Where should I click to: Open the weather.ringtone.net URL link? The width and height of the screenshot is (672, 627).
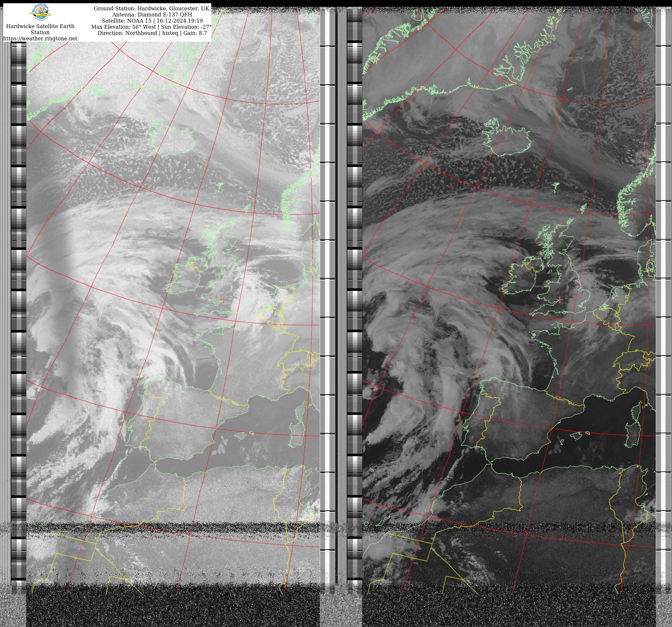tap(40, 38)
